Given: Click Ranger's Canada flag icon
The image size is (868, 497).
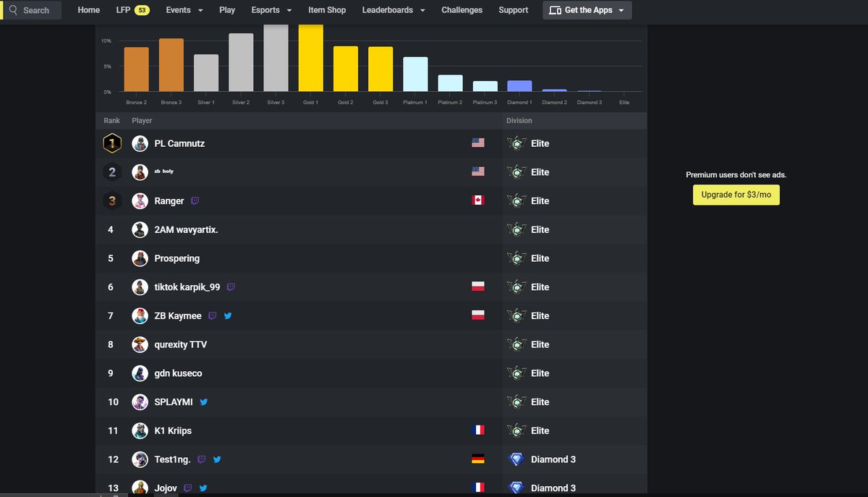Looking at the screenshot, I should point(477,200).
